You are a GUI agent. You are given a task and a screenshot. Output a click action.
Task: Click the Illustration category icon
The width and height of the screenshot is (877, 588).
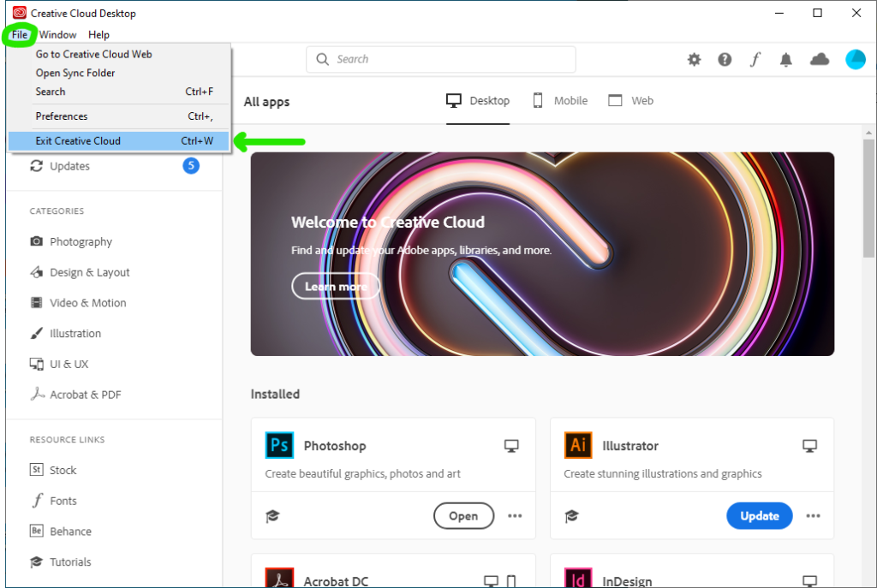tap(36, 333)
